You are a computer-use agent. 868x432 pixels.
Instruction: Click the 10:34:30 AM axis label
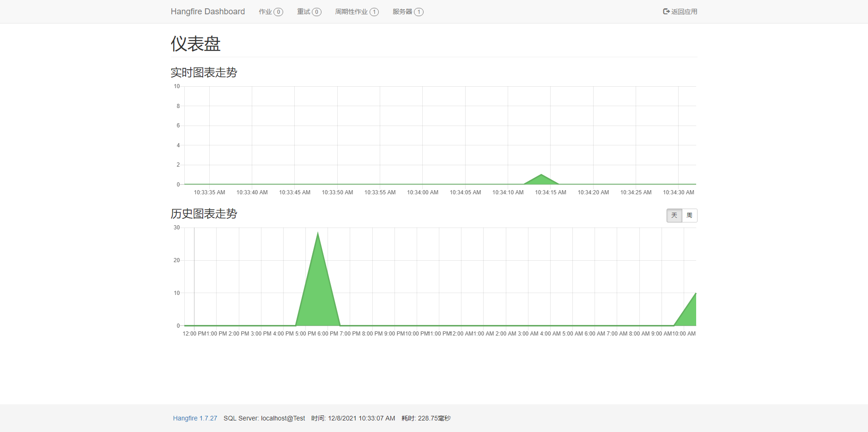point(679,192)
